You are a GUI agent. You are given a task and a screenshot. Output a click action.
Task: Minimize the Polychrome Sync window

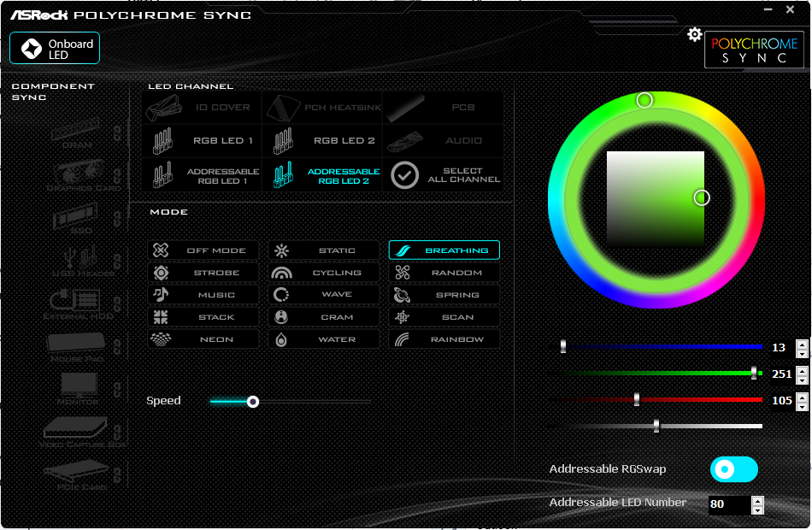(x=768, y=9)
